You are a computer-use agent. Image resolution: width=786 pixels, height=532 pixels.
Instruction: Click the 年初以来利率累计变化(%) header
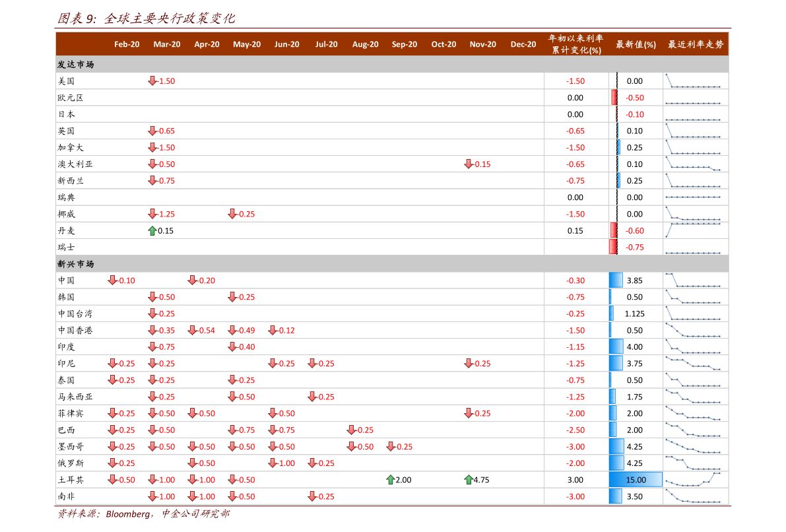(x=575, y=44)
